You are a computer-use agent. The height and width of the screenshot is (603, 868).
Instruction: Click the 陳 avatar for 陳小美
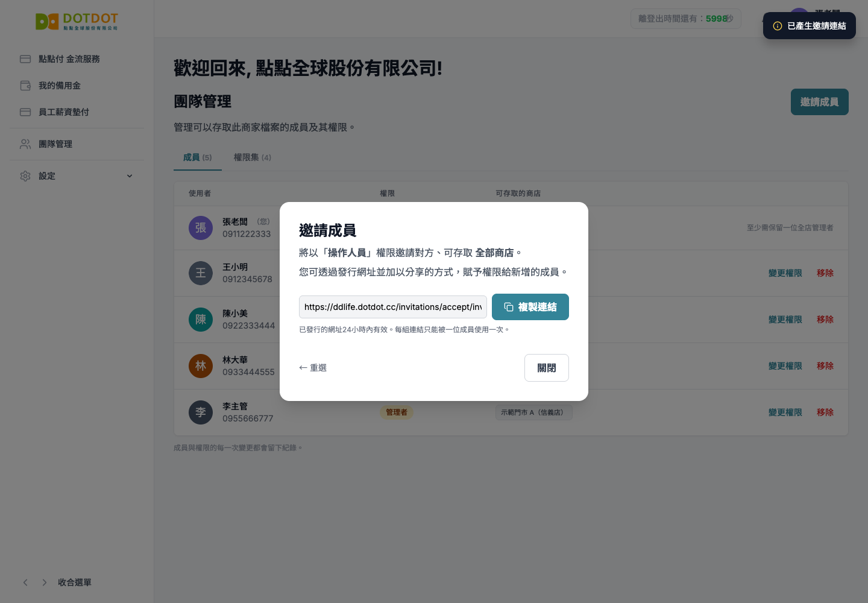pyautogui.click(x=201, y=320)
